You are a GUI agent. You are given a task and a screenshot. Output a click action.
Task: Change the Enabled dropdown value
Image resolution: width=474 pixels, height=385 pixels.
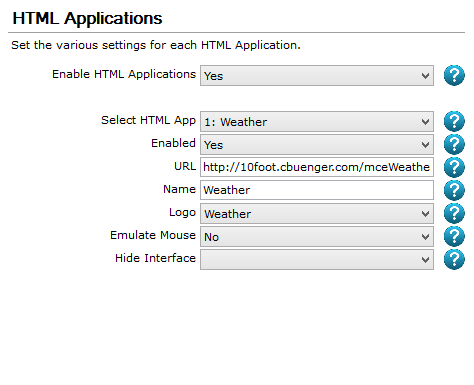[x=317, y=145]
